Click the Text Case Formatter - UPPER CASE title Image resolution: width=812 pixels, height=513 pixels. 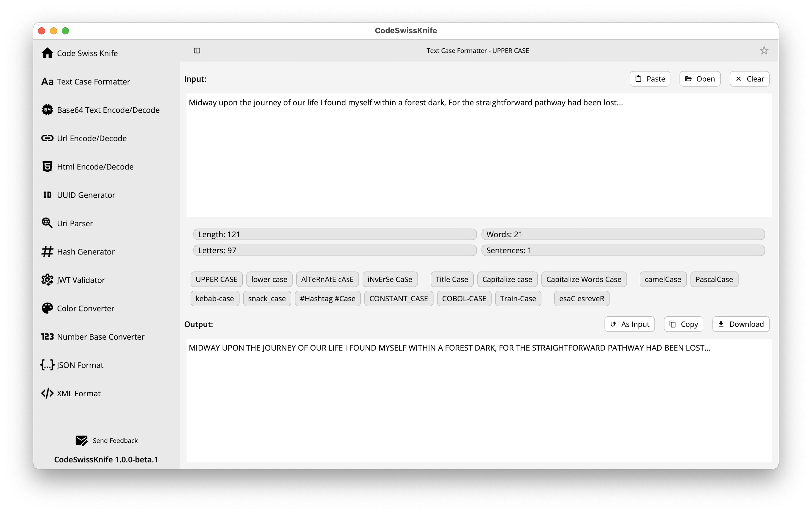coord(478,50)
